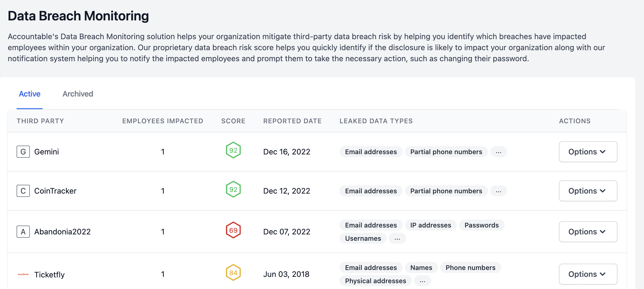Click the Jun 03, 2018 reported date
644x289 pixels.
(286, 274)
